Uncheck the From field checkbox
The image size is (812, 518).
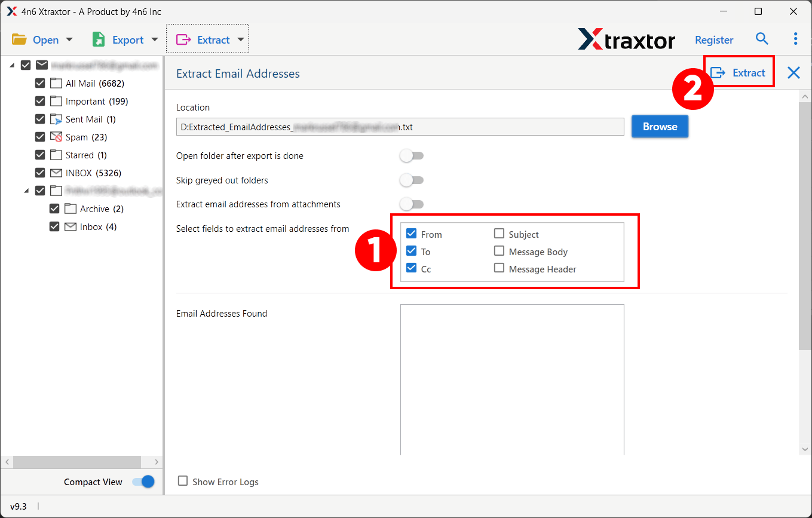[411, 234]
